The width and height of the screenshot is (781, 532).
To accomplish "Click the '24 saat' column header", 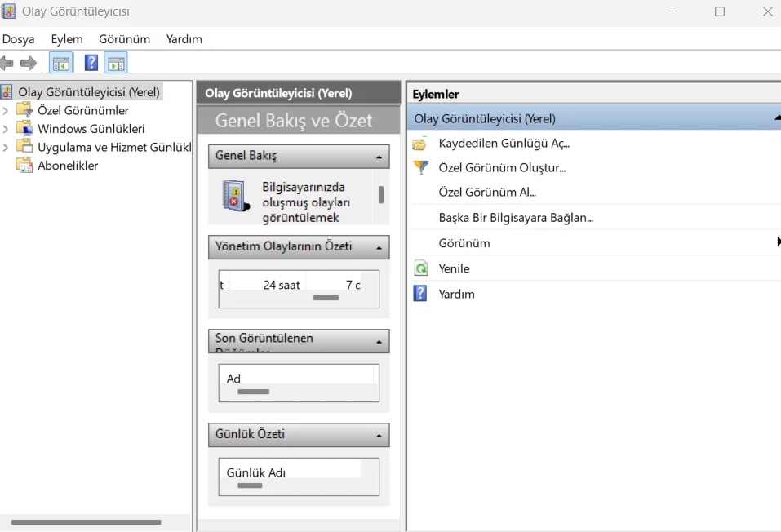I will point(282,285).
